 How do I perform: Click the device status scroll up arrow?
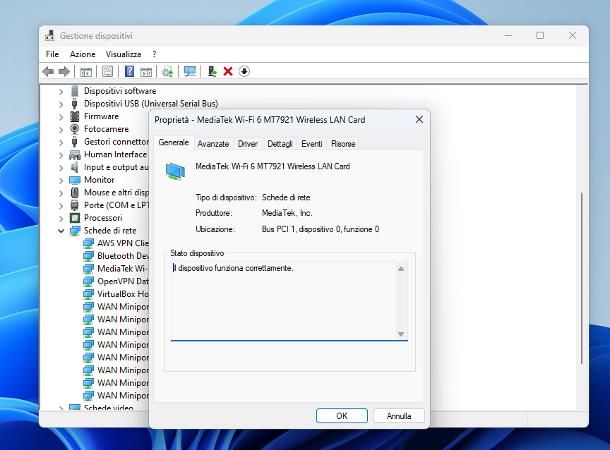pyautogui.click(x=401, y=269)
